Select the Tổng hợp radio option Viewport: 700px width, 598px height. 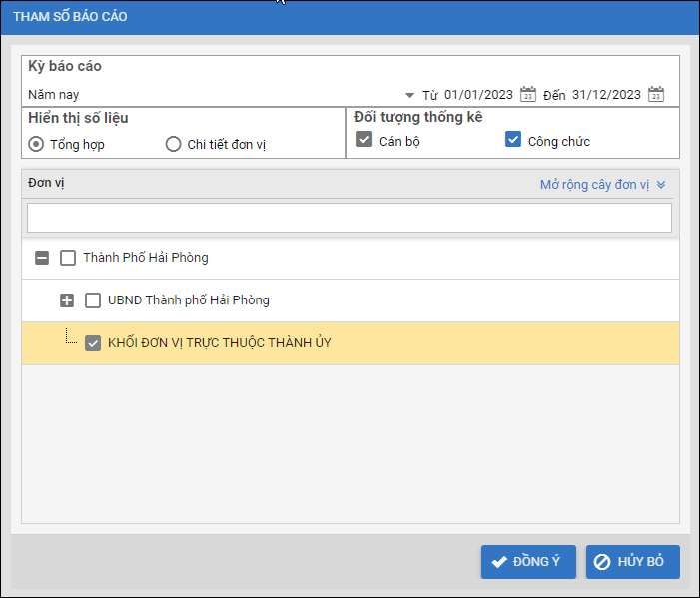point(36,144)
